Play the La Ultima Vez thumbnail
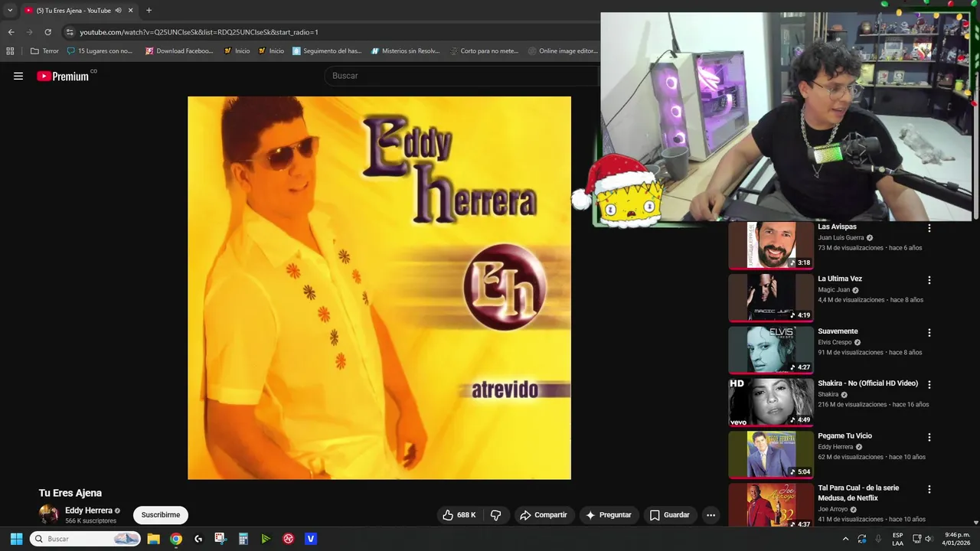980x551 pixels. click(771, 298)
